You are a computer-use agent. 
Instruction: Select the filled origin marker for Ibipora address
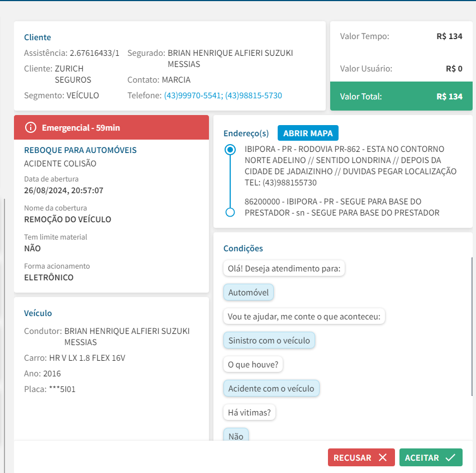230,150
